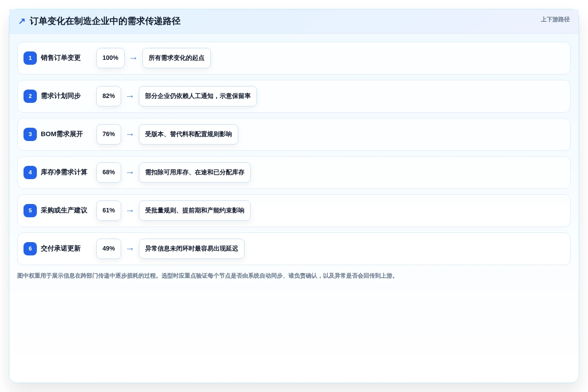This screenshot has width=588, height=392.
Task: Click the number 5 step badge
Action: pos(30,211)
